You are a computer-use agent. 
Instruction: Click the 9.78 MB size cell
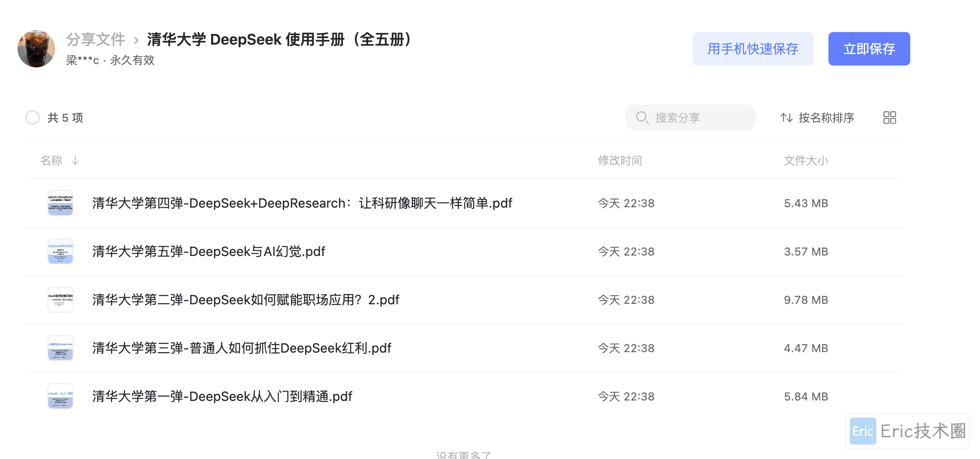(806, 300)
